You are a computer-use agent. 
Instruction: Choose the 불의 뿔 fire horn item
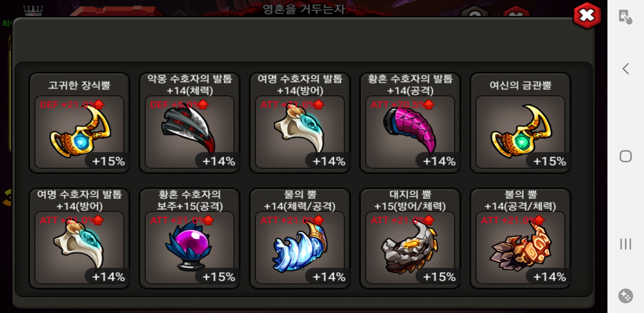(520, 239)
